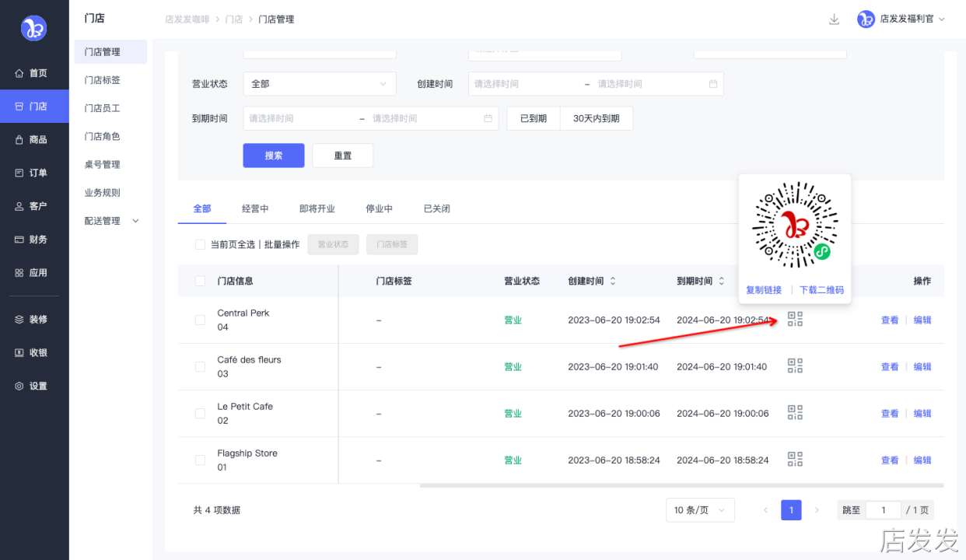The width and height of the screenshot is (966, 560).
Task: Click 创建时间 start date field
Action: 525,84
